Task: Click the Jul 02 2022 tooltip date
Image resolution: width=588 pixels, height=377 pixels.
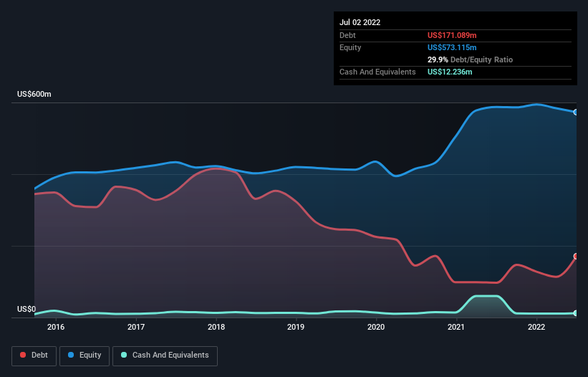Action: (360, 22)
